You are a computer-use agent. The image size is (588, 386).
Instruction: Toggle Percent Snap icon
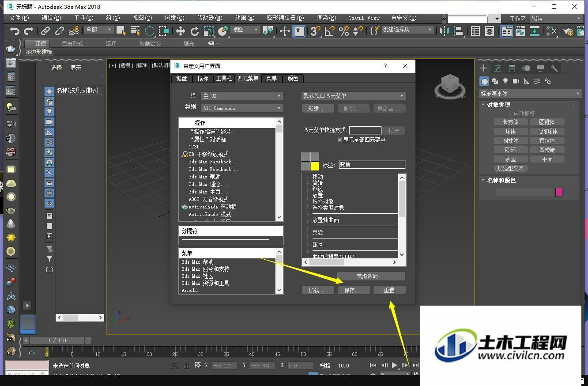(344, 31)
